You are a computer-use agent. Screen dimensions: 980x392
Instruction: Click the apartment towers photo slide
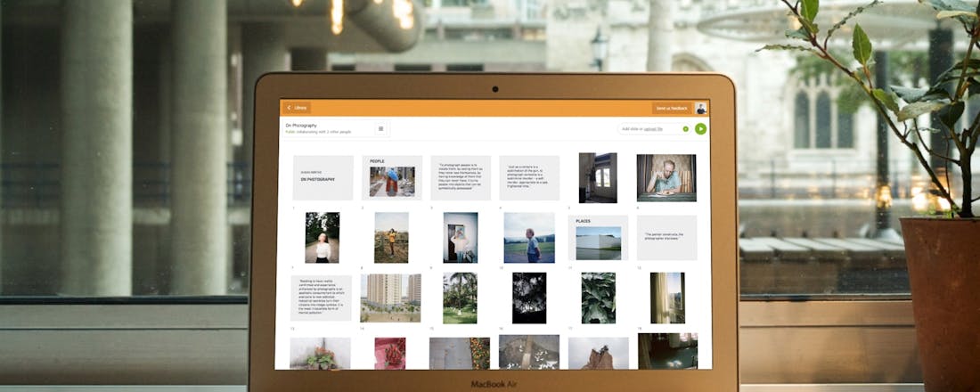pos(391,298)
